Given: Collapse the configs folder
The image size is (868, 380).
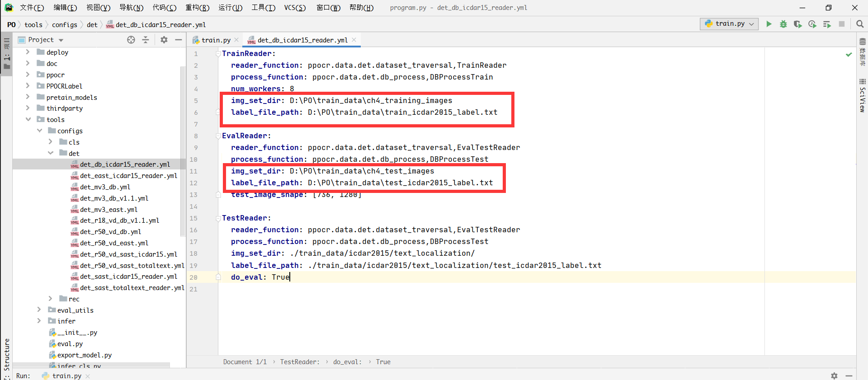Looking at the screenshot, I should click(39, 131).
